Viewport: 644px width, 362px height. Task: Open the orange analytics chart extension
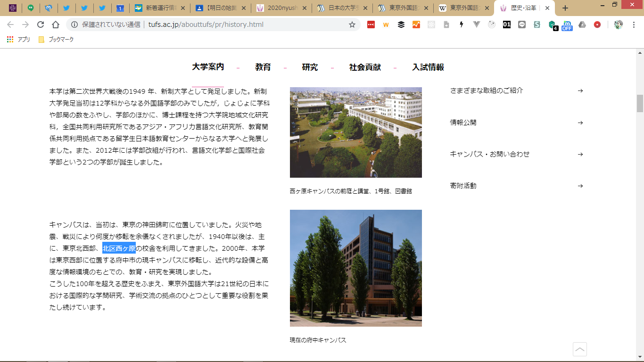[416, 25]
